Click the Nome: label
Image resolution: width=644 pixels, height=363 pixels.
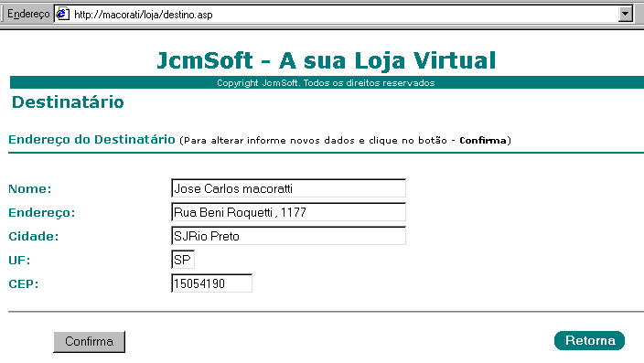pyautogui.click(x=30, y=189)
